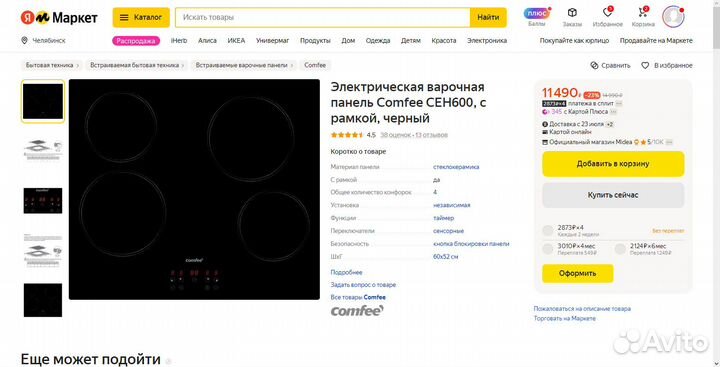Click независимая installation value link
The height and width of the screenshot is (367, 720).
tap(451, 205)
